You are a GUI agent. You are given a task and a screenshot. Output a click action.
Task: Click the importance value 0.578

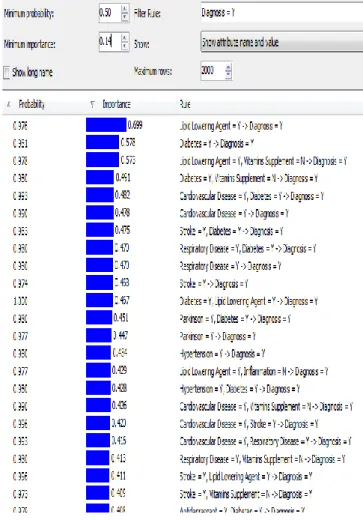128,143
